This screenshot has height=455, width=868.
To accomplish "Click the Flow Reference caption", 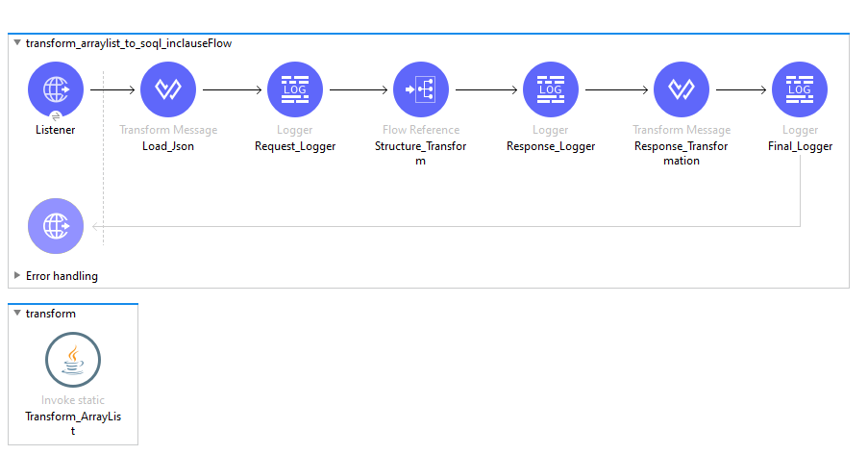I will [x=421, y=130].
